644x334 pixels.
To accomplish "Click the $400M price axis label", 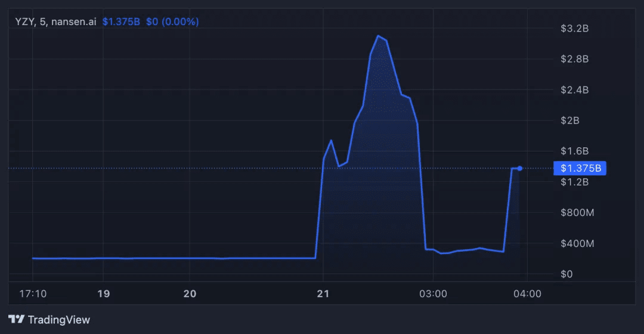I will click(576, 243).
